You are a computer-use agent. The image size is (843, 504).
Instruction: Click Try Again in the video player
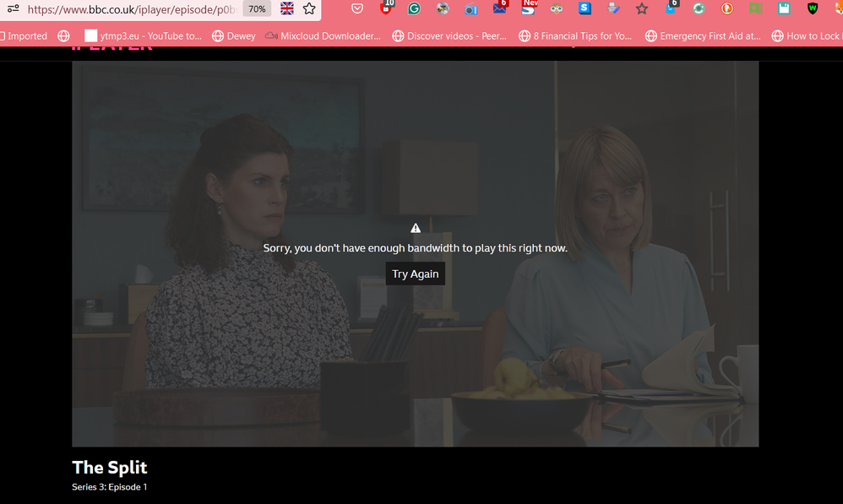click(x=415, y=274)
